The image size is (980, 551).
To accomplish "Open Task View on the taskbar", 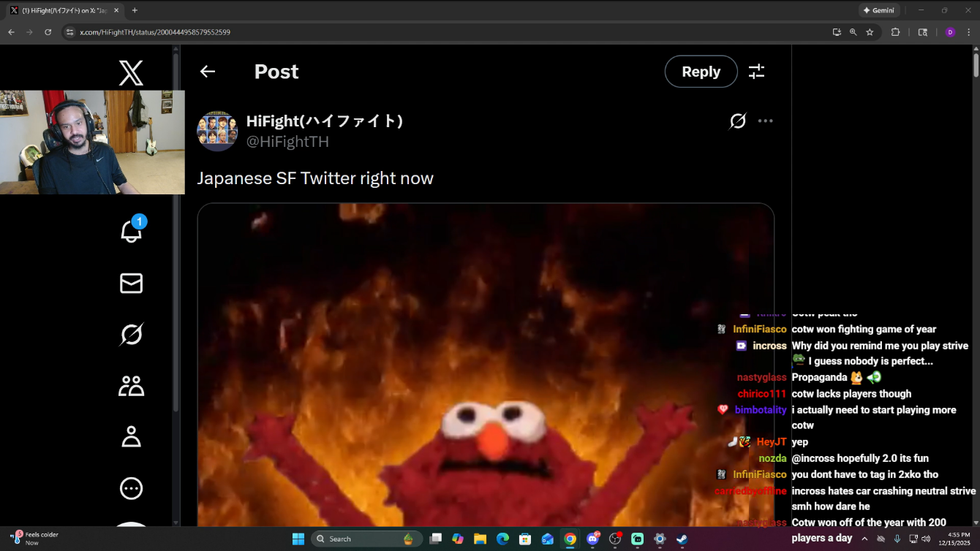I will [x=436, y=539].
